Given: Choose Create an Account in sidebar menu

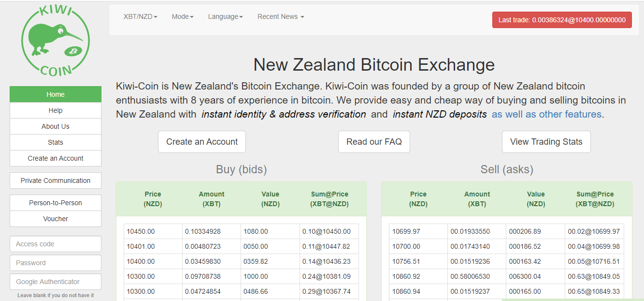Looking at the screenshot, I should tap(56, 158).
